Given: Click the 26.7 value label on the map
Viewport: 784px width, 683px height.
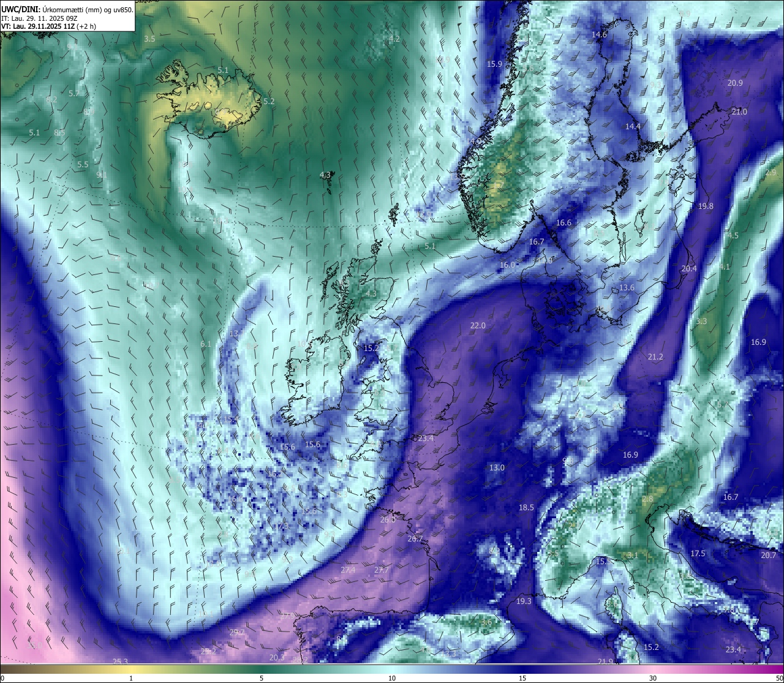Looking at the screenshot, I should pyautogui.click(x=415, y=539).
